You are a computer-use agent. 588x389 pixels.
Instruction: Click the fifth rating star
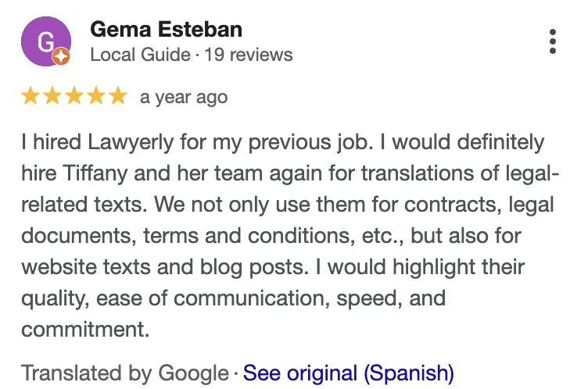(117, 96)
